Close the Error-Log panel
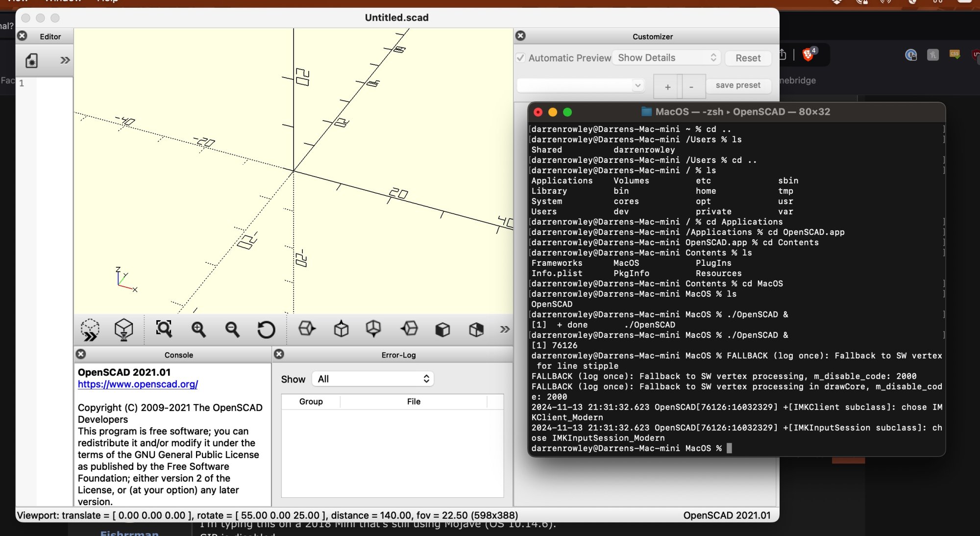This screenshot has height=536, width=980. (x=279, y=354)
